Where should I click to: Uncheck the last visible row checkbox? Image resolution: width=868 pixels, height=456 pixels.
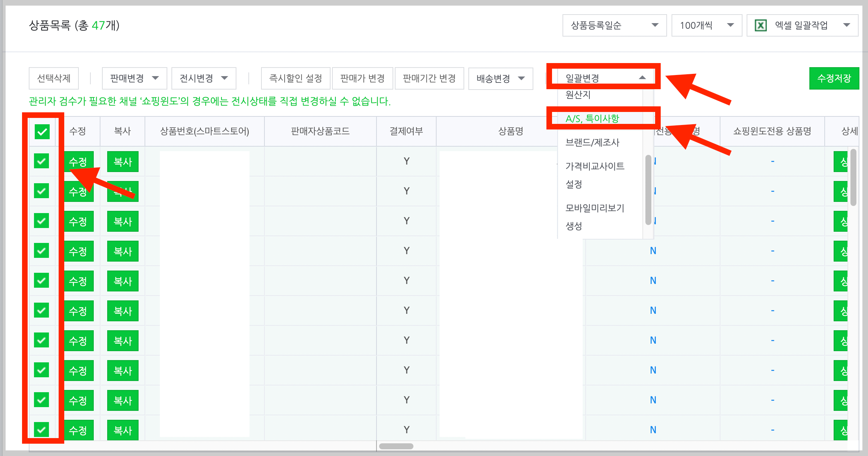pyautogui.click(x=41, y=430)
